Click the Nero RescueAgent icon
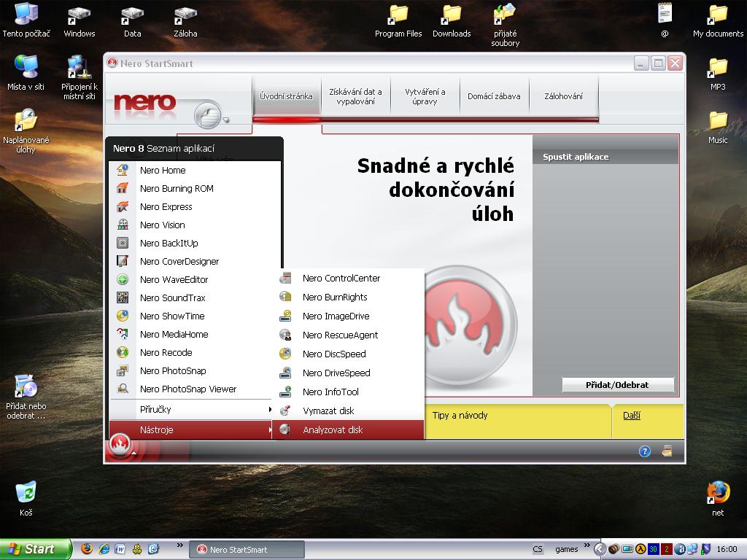 [285, 335]
